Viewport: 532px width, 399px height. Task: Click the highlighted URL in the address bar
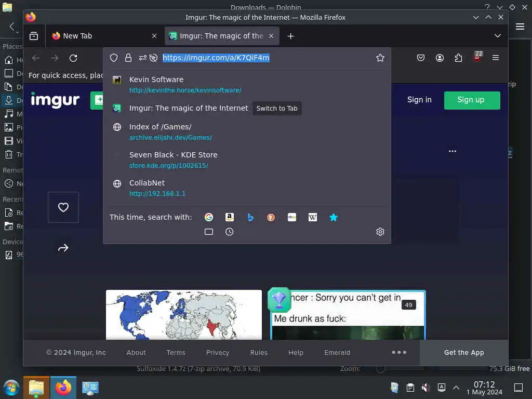216,58
